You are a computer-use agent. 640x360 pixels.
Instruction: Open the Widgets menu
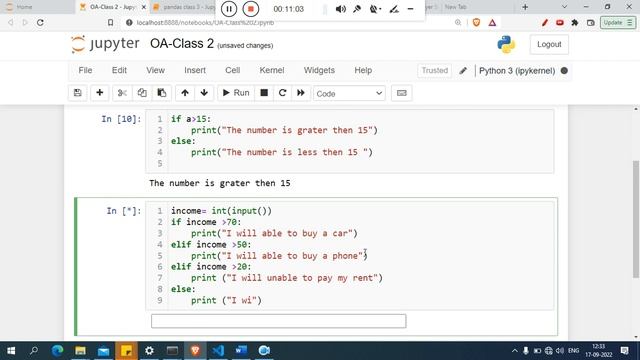(319, 70)
